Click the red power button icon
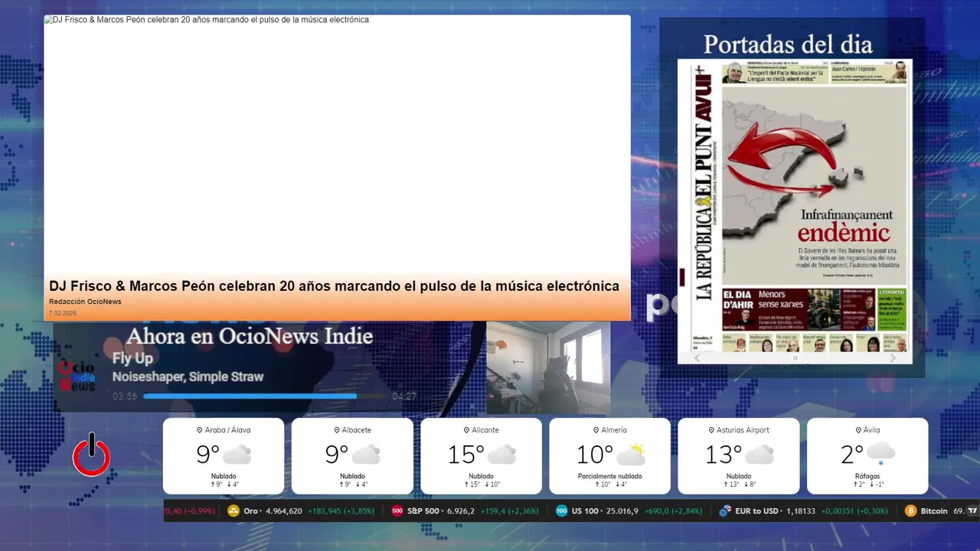Image resolution: width=980 pixels, height=551 pixels. point(92,455)
